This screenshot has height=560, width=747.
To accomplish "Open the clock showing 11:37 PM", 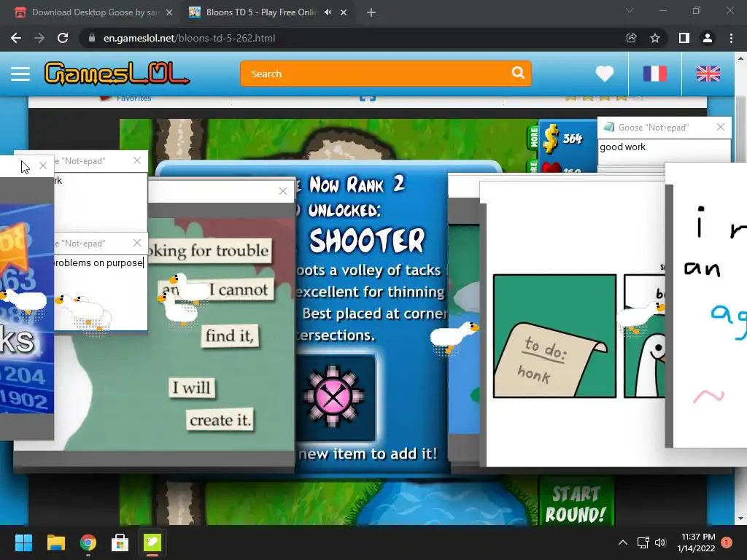I will coord(697,542).
